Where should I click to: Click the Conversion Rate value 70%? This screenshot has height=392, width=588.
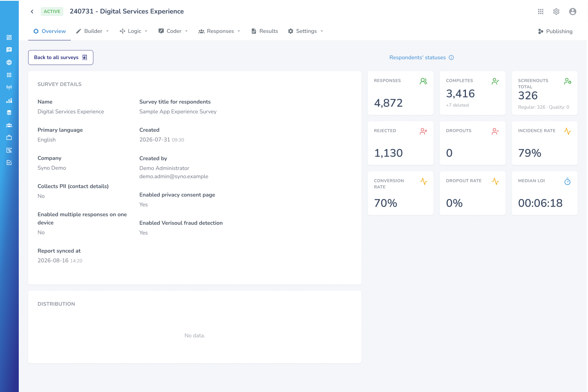(x=386, y=203)
